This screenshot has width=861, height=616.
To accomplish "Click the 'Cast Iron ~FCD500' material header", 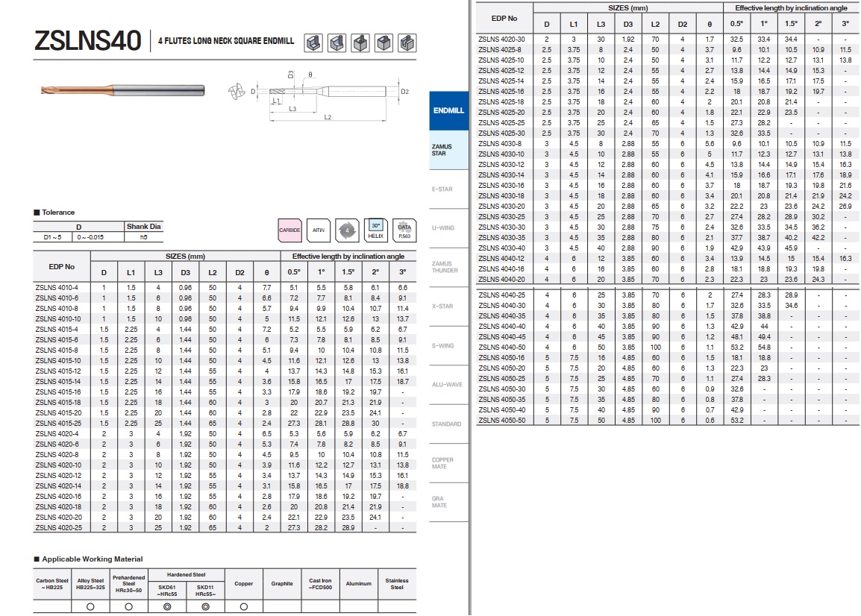I will tap(320, 584).
